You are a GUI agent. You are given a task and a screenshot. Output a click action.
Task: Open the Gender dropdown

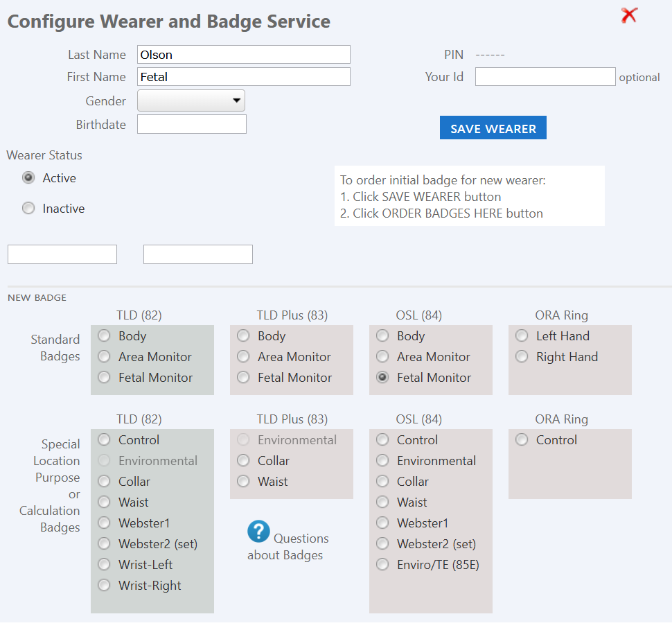click(x=191, y=101)
